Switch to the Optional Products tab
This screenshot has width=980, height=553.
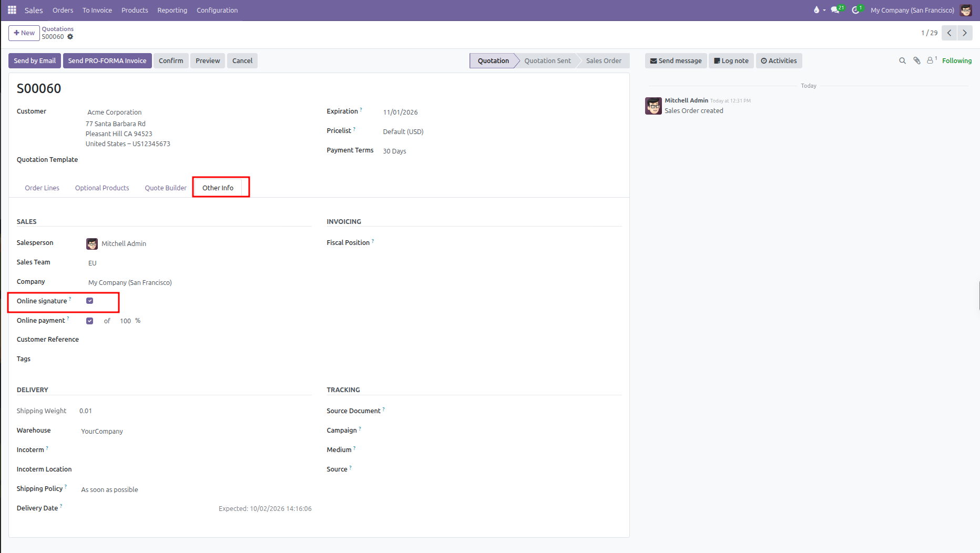102,188
